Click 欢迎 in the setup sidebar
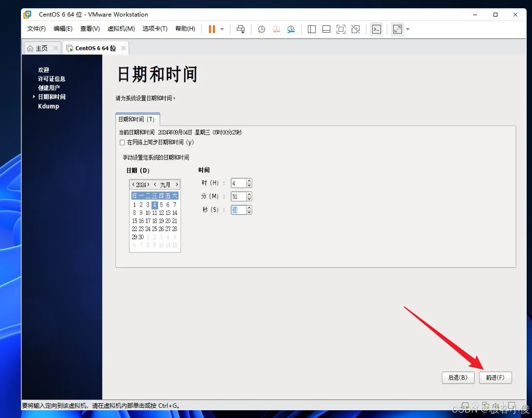 coord(43,70)
